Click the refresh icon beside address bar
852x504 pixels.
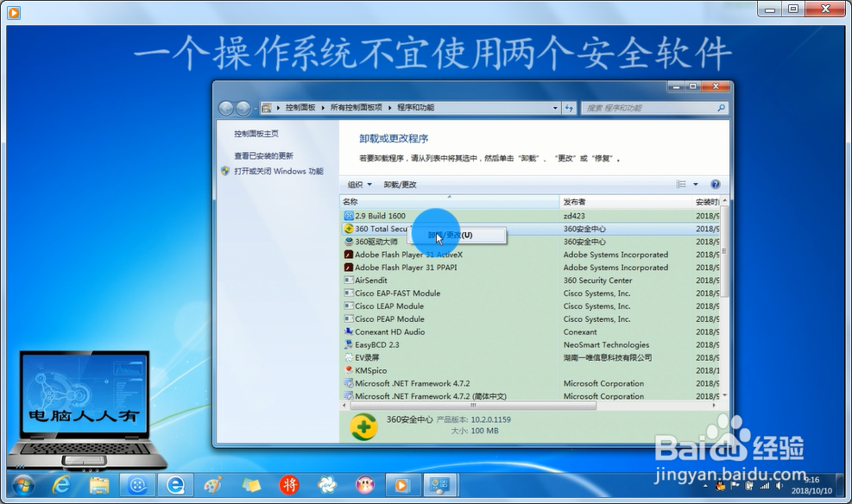coord(569,108)
